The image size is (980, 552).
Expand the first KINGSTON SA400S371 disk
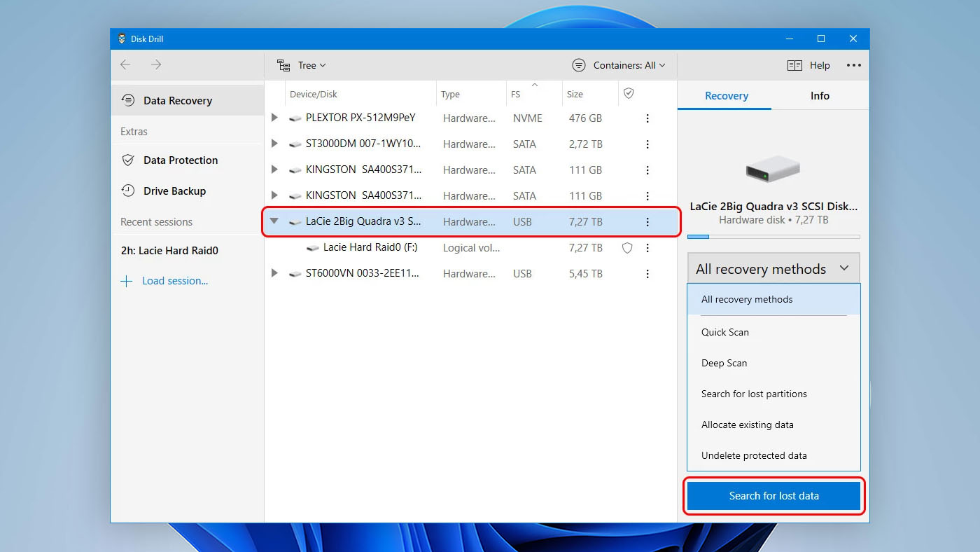click(274, 170)
